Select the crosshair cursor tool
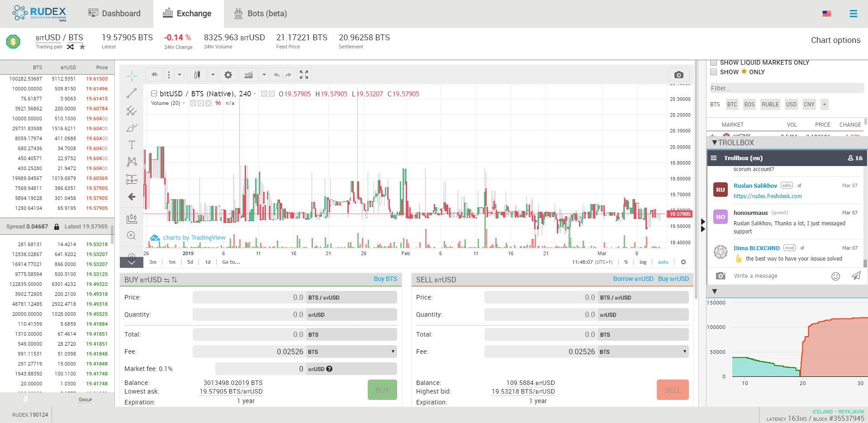868x423 pixels. (x=132, y=76)
